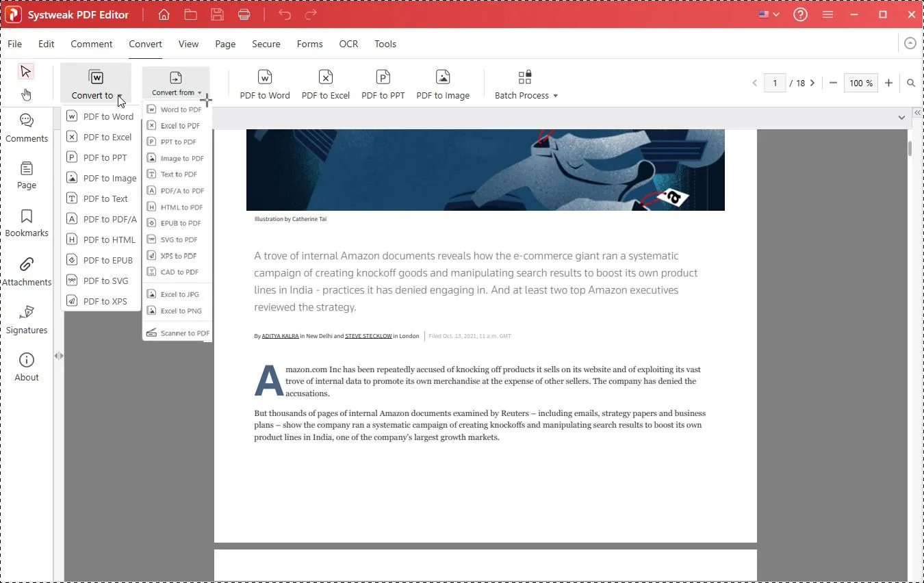Choose PDF to SVG menu entry

(101, 281)
